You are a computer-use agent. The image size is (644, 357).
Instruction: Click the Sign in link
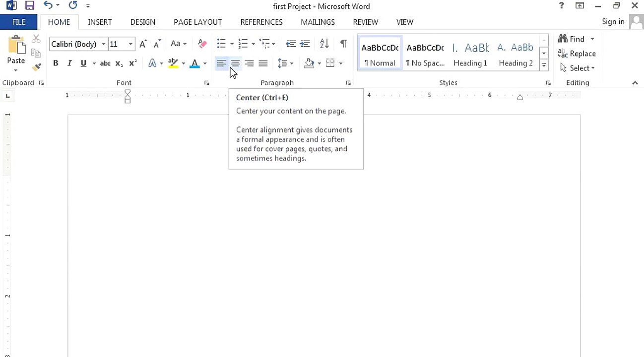(x=613, y=22)
